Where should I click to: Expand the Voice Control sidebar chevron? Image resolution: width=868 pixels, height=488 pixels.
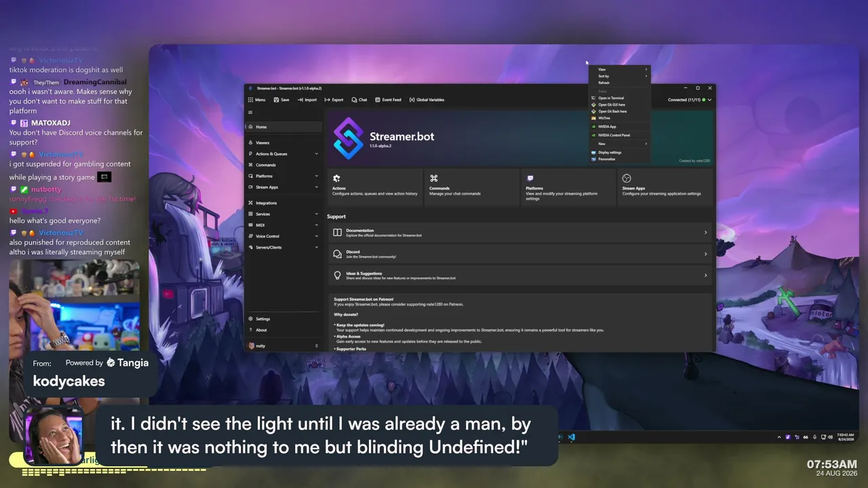point(316,237)
